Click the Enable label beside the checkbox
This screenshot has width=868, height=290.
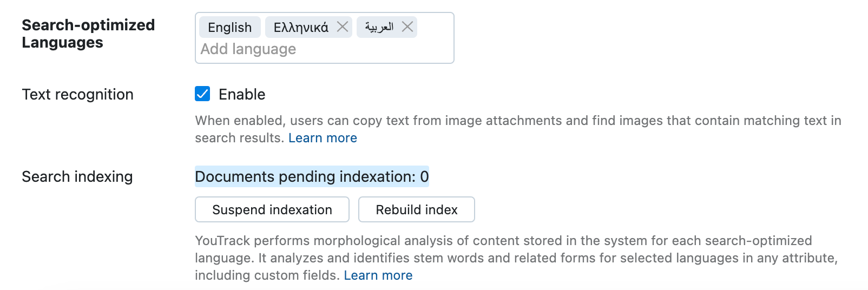(x=242, y=95)
